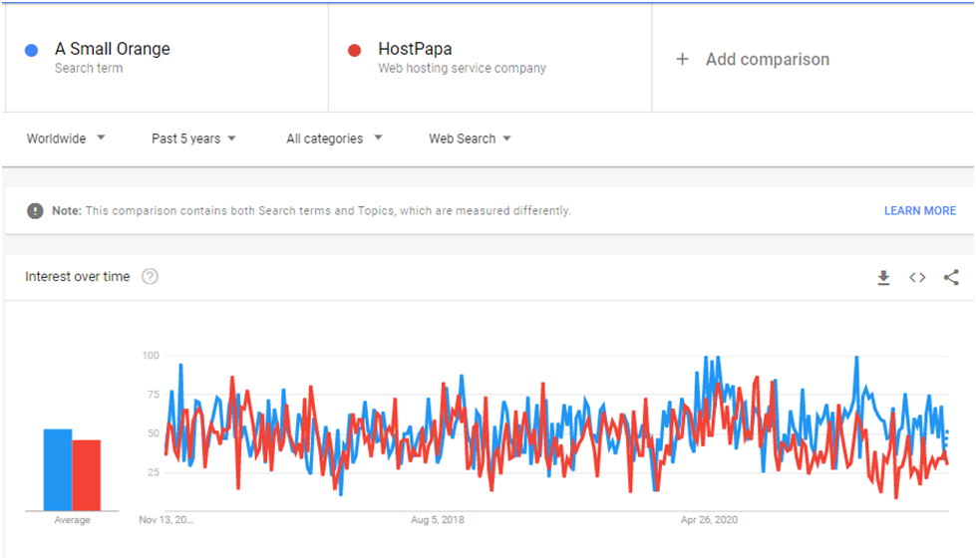Click the blue dot beside A Small Orange
The image size is (976, 560).
(31, 51)
